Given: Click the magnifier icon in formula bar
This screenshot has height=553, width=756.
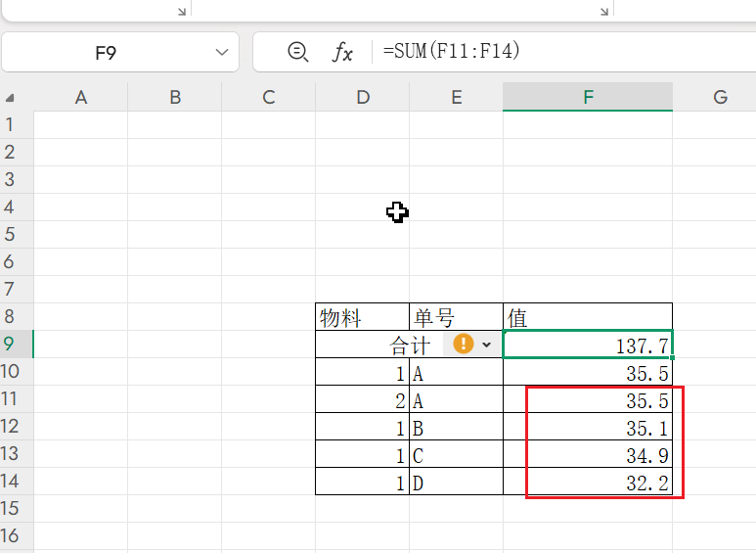Looking at the screenshot, I should (298, 53).
